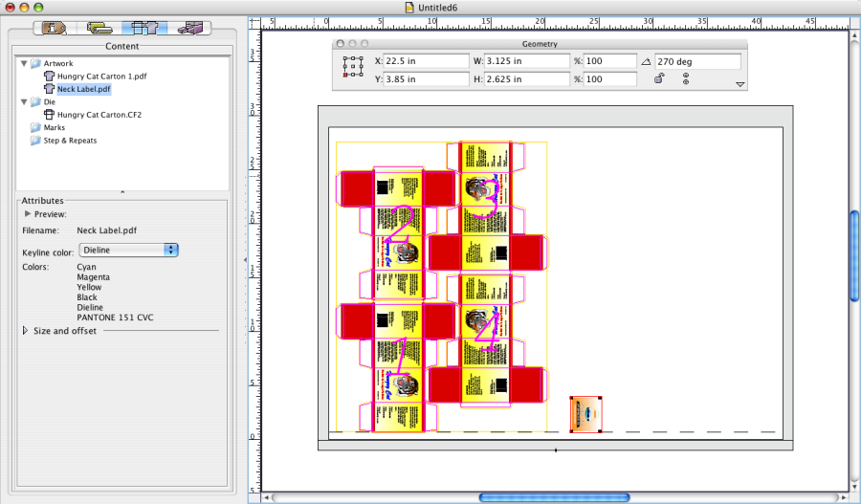
Task: Collapse the Die folder
Action: [24, 102]
